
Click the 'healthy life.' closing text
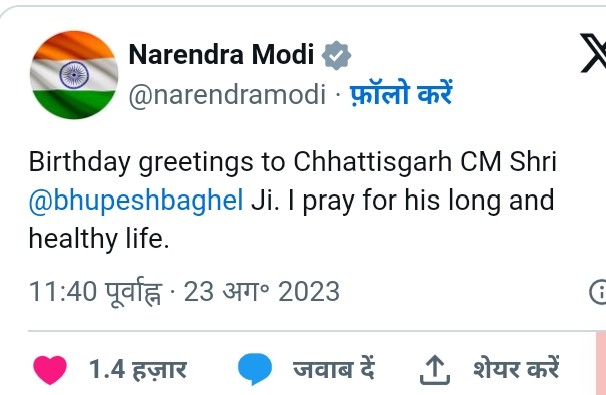[x=99, y=239]
